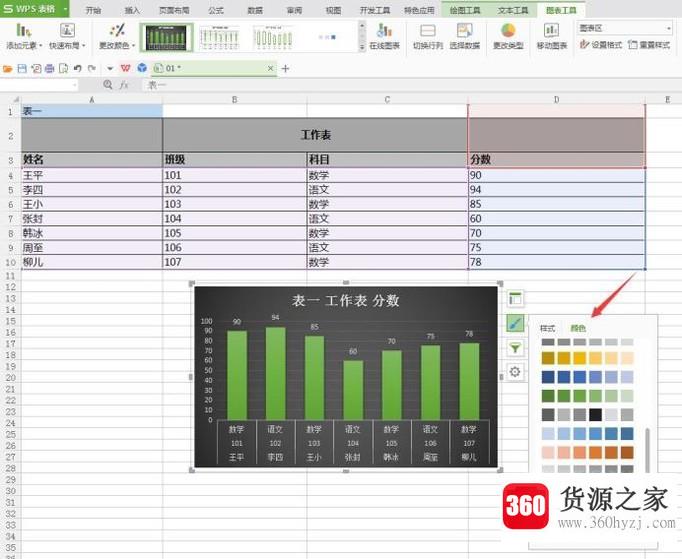682x559 pixels.
Task: Expand the chart area (图表区) element dropdown
Action: (x=669, y=29)
